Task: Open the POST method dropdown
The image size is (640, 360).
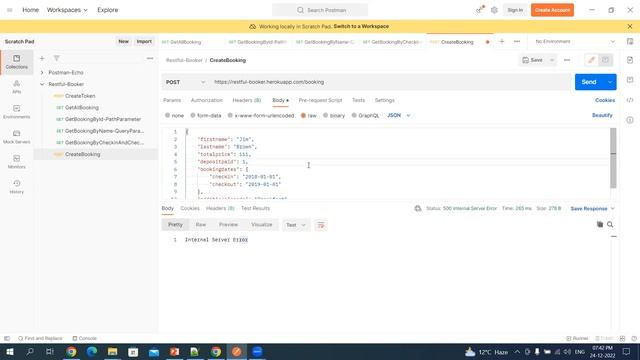Action: (x=185, y=82)
